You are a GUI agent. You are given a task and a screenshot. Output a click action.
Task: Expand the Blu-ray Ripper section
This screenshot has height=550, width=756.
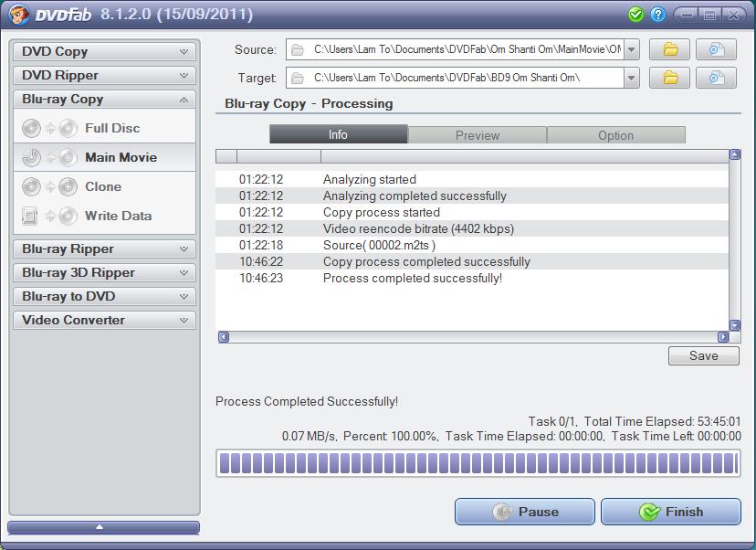click(105, 249)
